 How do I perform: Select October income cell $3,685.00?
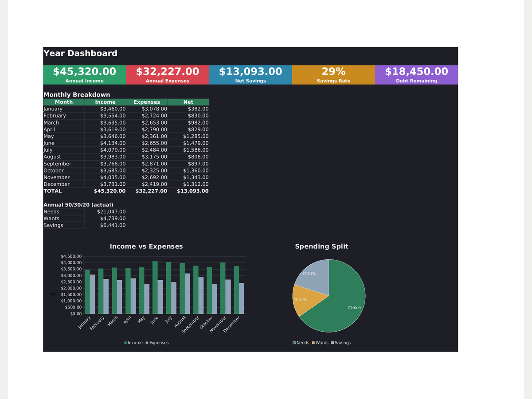pyautogui.click(x=106, y=171)
